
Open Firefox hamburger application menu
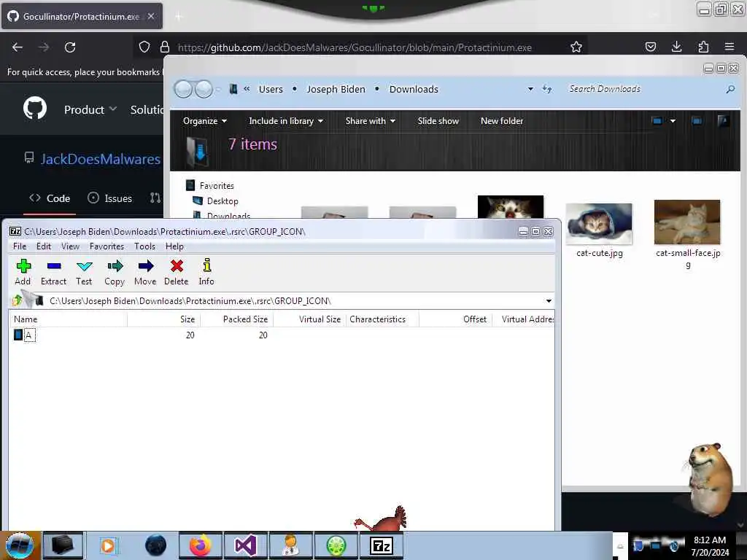pyautogui.click(x=729, y=47)
